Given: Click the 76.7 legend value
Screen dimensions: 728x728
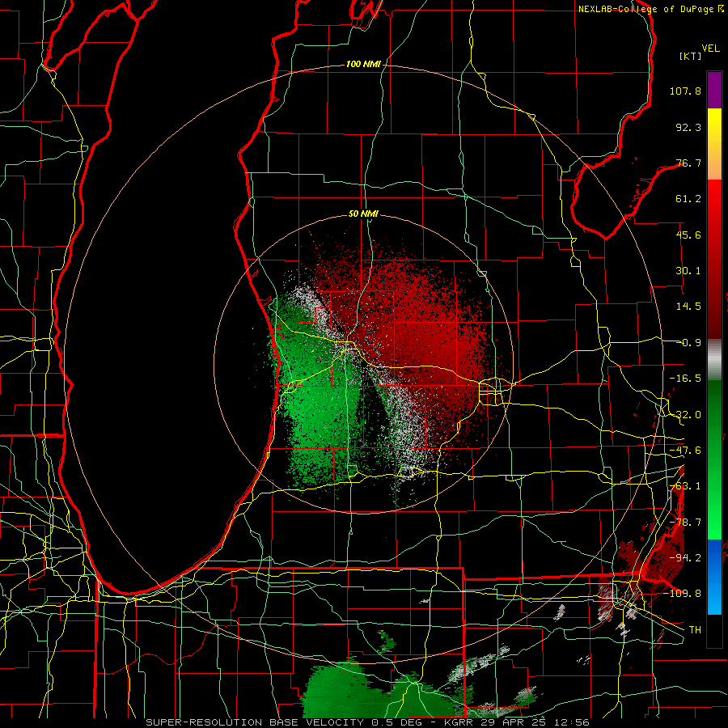Looking at the screenshot, I should [688, 163].
